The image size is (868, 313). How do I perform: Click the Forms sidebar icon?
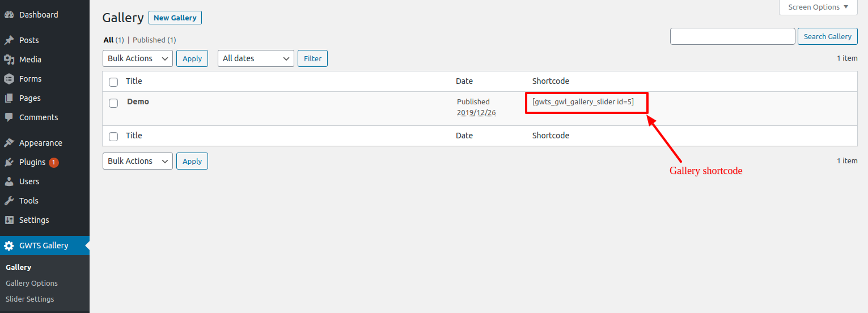[9, 79]
